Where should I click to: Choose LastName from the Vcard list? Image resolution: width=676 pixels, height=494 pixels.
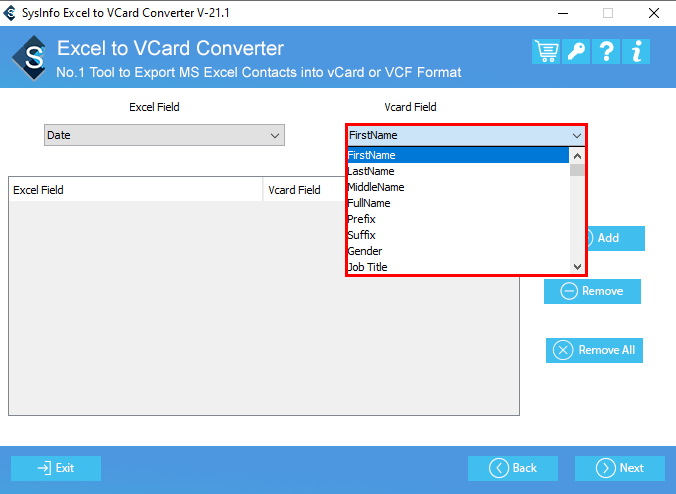[458, 171]
